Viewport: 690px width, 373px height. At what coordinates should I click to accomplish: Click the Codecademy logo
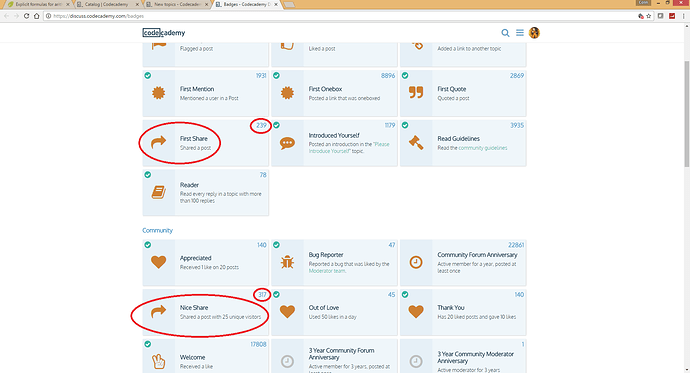[164, 33]
